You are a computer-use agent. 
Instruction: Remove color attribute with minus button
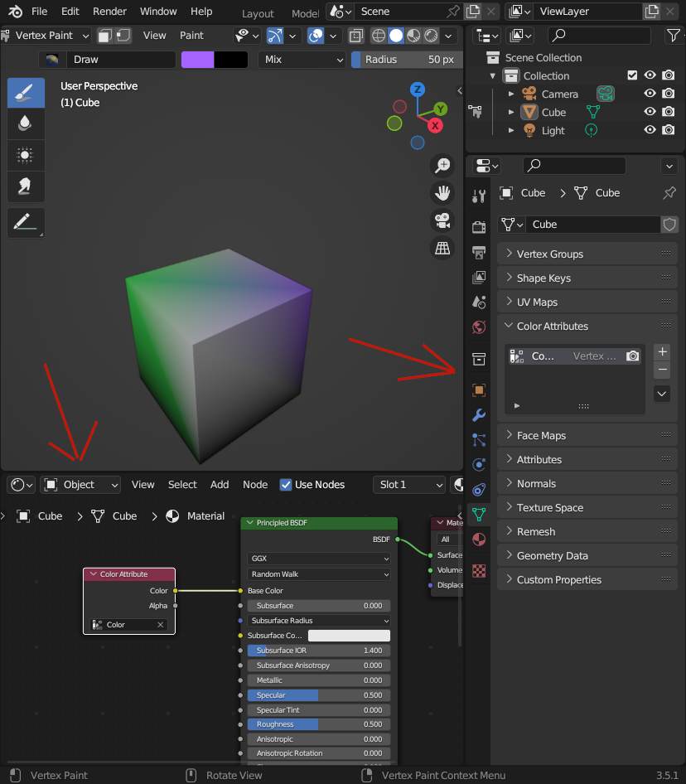pyautogui.click(x=662, y=370)
